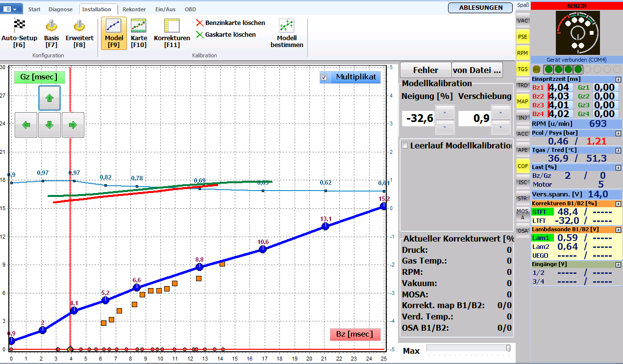The height and width of the screenshot is (364, 623).
Task: Select Installation ribbon tab
Action: (98, 9)
